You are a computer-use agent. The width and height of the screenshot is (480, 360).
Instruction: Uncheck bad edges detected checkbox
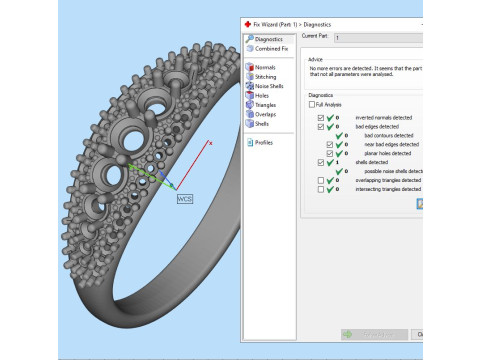pyautogui.click(x=321, y=127)
